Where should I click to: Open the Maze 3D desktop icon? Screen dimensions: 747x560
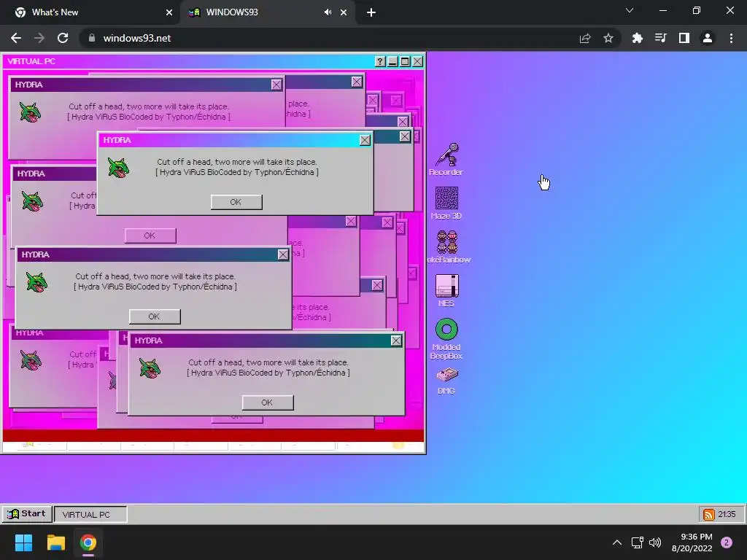[x=446, y=203]
